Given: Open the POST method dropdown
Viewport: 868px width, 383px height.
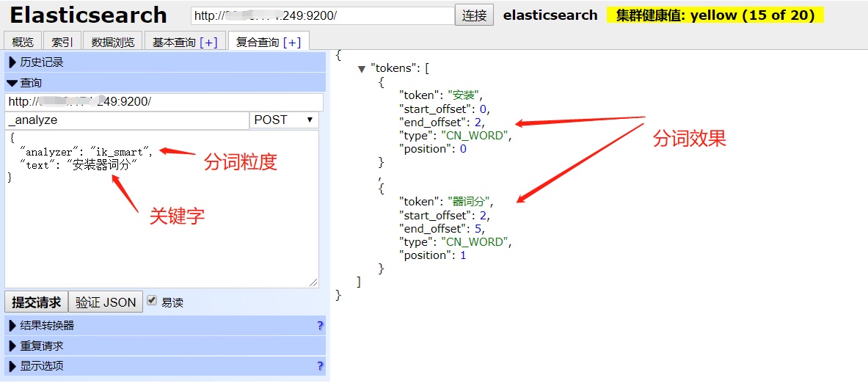Looking at the screenshot, I should [284, 120].
